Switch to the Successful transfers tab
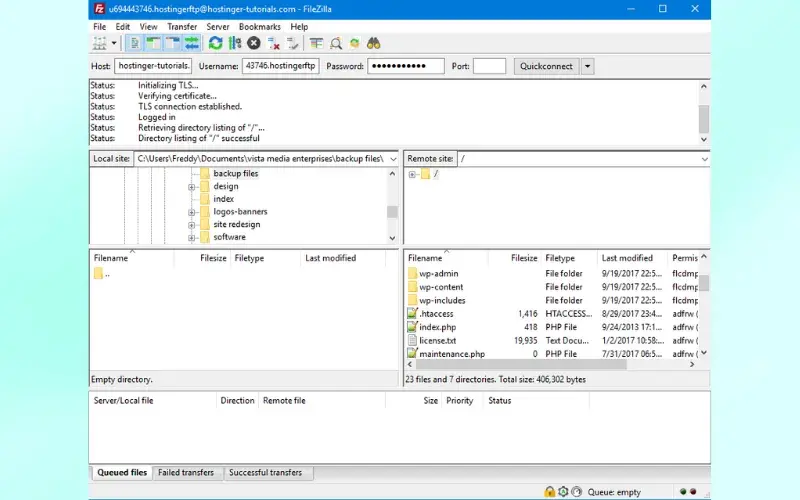 click(265, 472)
